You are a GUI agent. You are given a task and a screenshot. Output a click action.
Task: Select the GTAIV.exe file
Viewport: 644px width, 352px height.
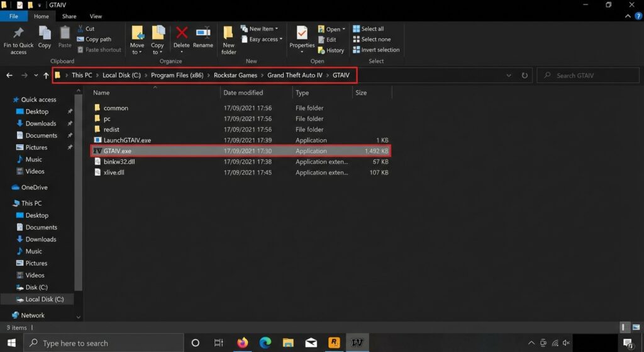[118, 151]
